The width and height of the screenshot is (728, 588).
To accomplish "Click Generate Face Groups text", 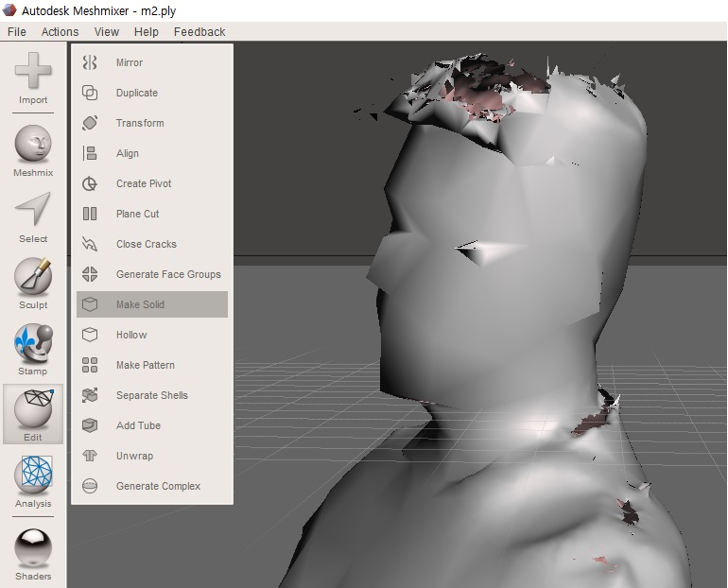I will pyautogui.click(x=168, y=274).
